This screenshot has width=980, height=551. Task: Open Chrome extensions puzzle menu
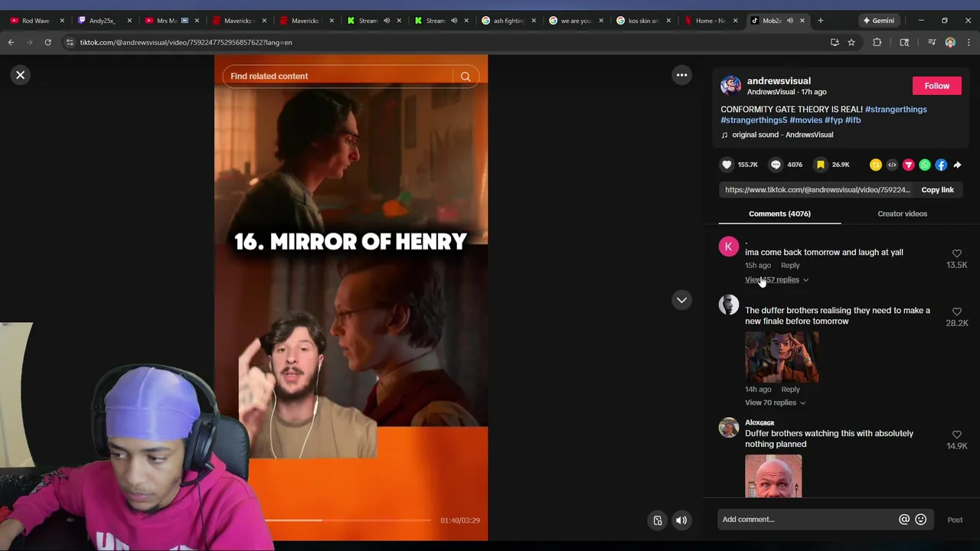click(877, 42)
